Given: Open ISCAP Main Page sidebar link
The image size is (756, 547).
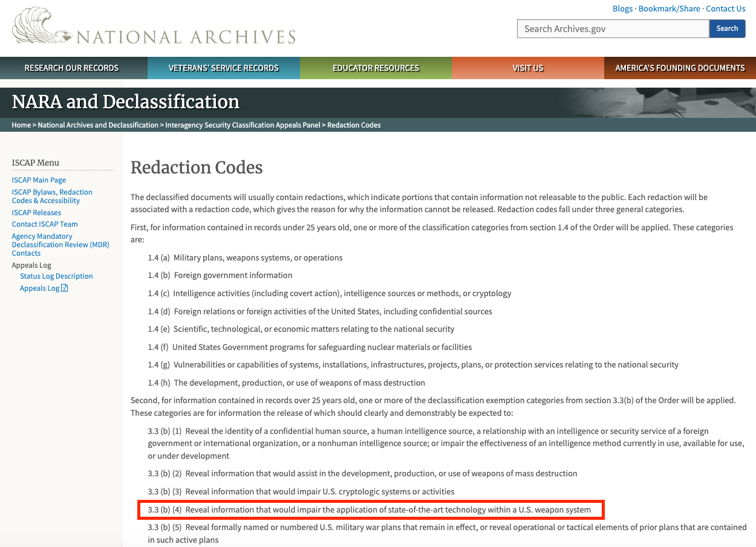Looking at the screenshot, I should 39,180.
